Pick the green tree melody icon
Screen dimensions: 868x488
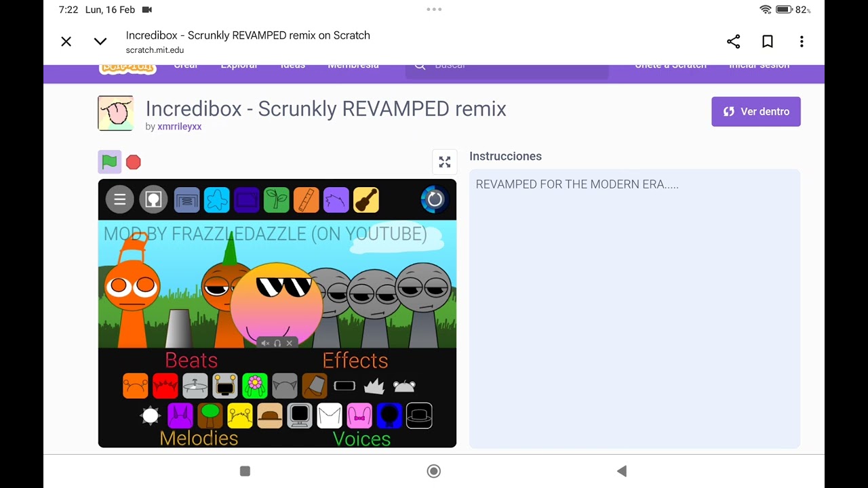coord(210,415)
